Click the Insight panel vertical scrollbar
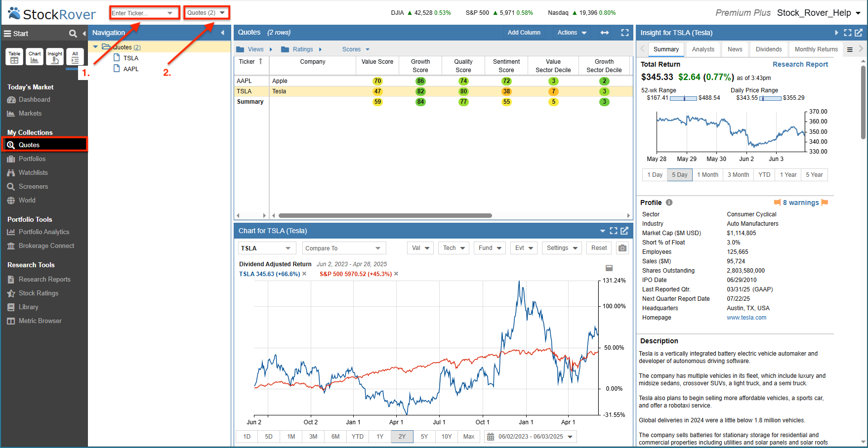Image resolution: width=868 pixels, height=448 pixels. click(x=863, y=102)
